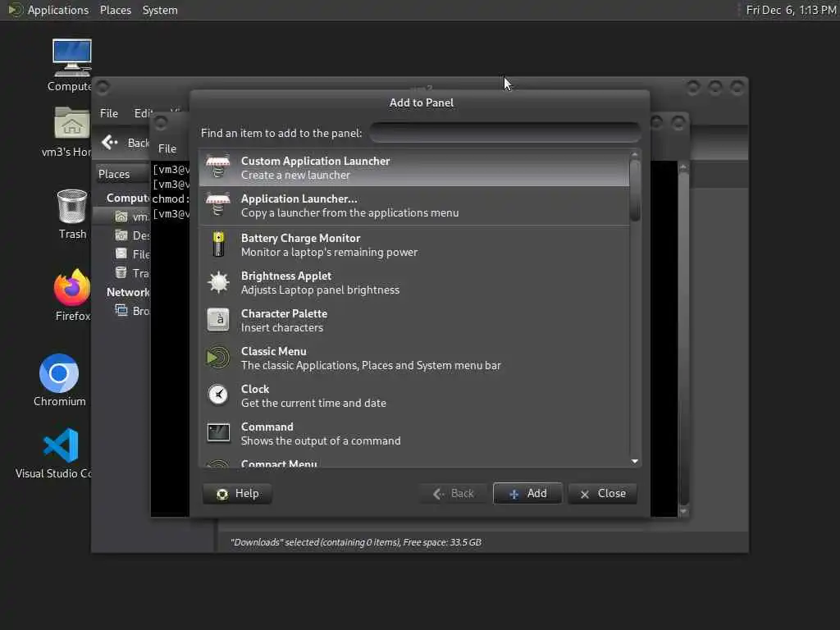Click the terminal window scrollbar down arrow
The image size is (840, 630).
pos(683,512)
